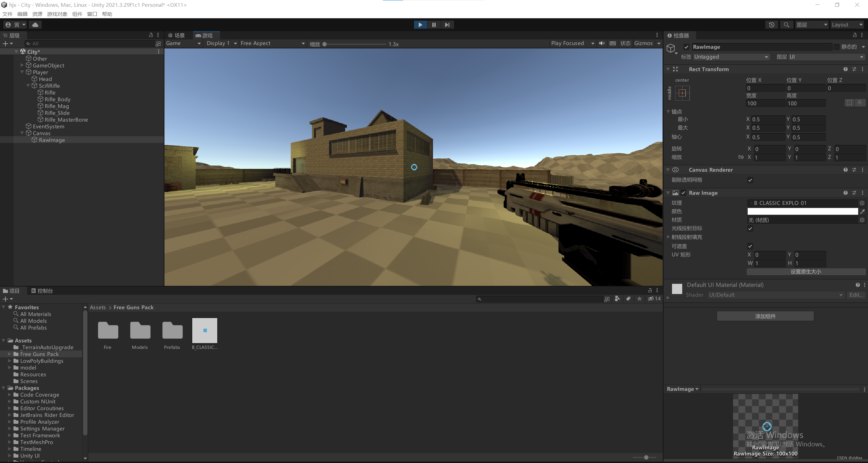Click the Step frame button
This screenshot has height=463, width=868.
coord(447,25)
